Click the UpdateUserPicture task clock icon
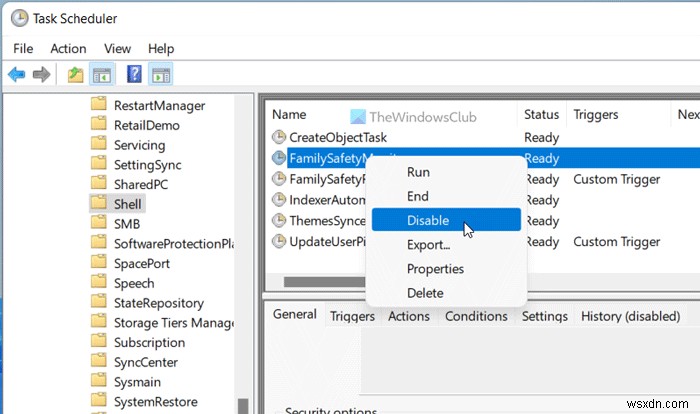The image size is (700, 414). point(279,241)
